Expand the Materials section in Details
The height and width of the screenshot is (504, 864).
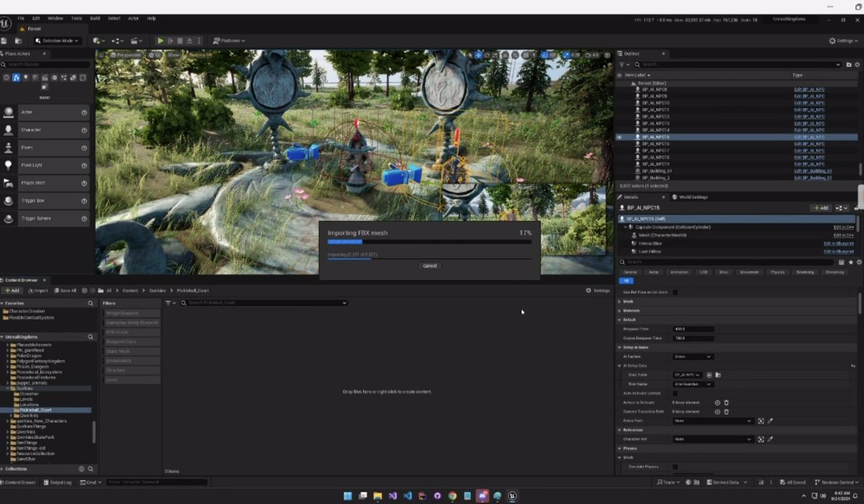pyautogui.click(x=619, y=310)
